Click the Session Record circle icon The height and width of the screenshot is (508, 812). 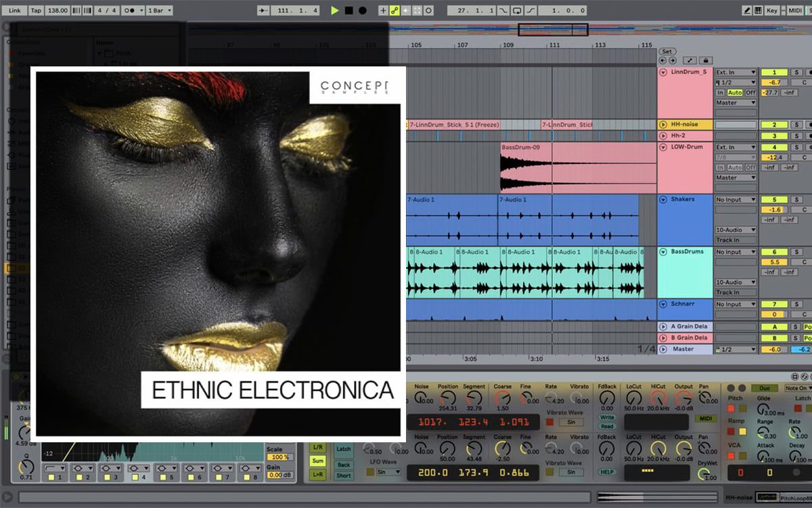coord(428,11)
